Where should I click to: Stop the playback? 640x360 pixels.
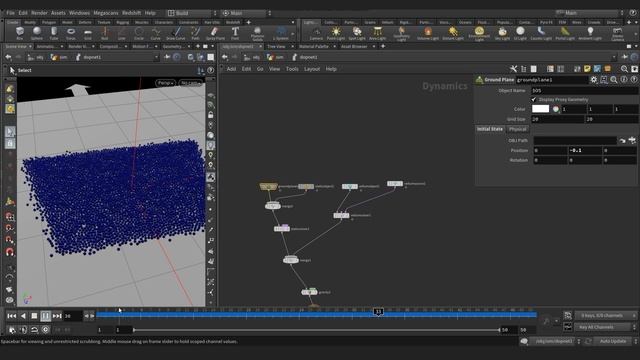point(34,316)
